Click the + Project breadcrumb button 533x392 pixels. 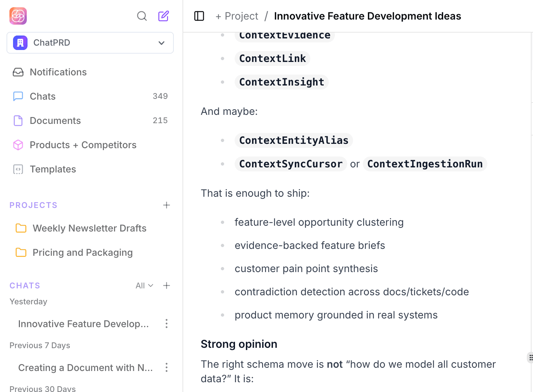click(237, 16)
